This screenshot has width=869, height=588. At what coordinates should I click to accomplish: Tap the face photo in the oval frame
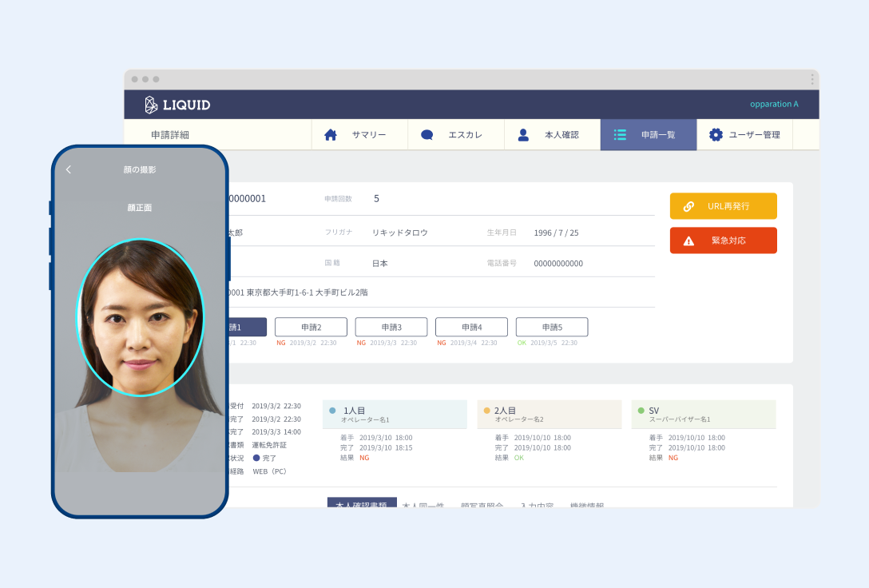(140, 320)
